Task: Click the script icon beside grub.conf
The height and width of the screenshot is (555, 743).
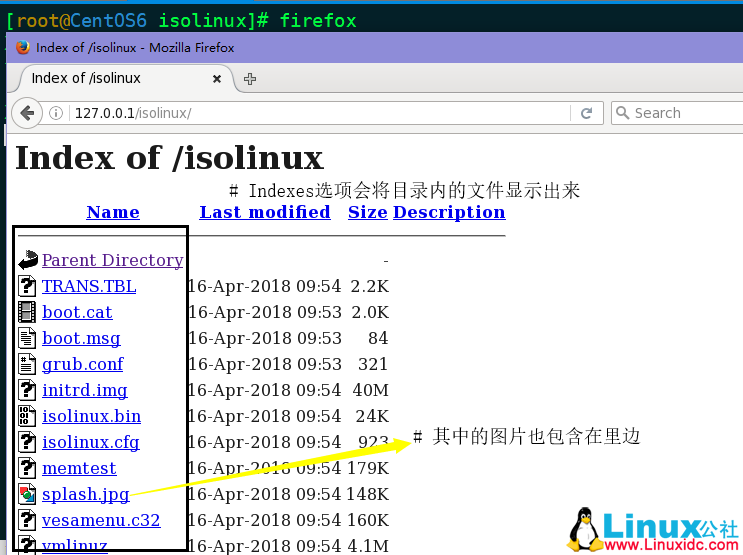Action: [x=27, y=364]
